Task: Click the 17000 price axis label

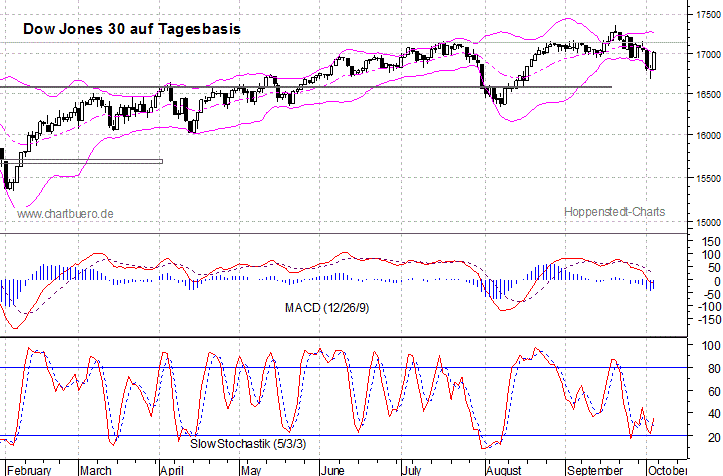Action: click(x=708, y=54)
